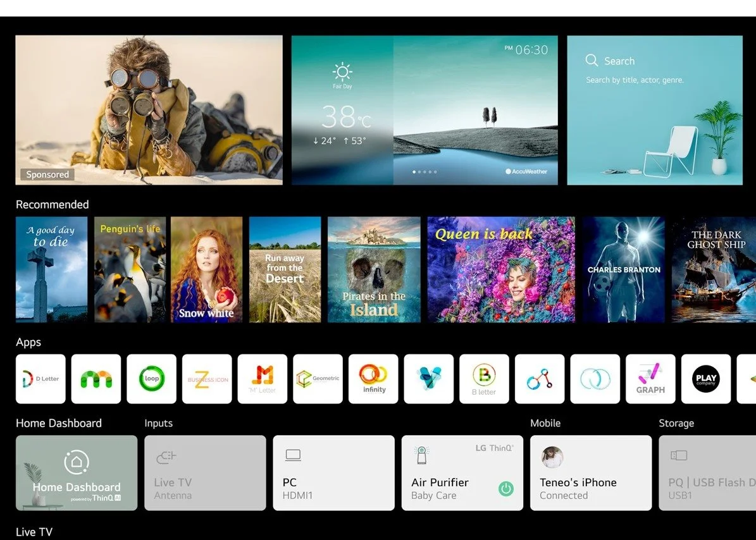Viewport: 756px width, 540px height.
Task: Open the infinity app tile
Action: [373, 379]
